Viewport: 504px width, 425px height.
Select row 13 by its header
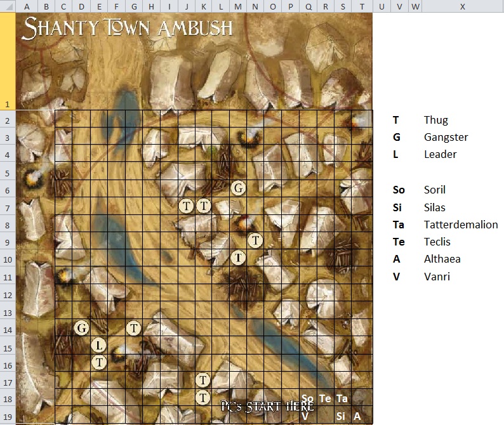pos(8,310)
